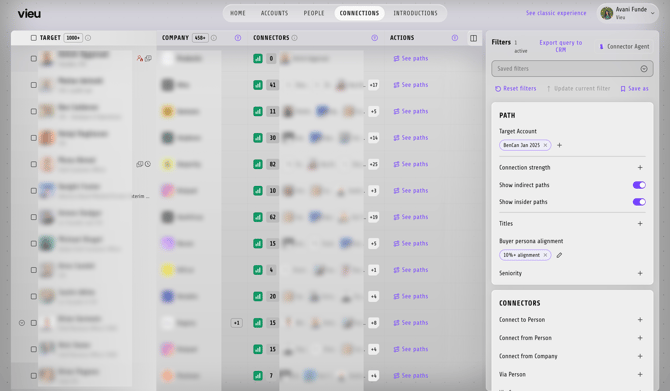Image resolution: width=670 pixels, height=391 pixels.
Task: Toggle Show indirect paths switch
Action: tap(639, 185)
